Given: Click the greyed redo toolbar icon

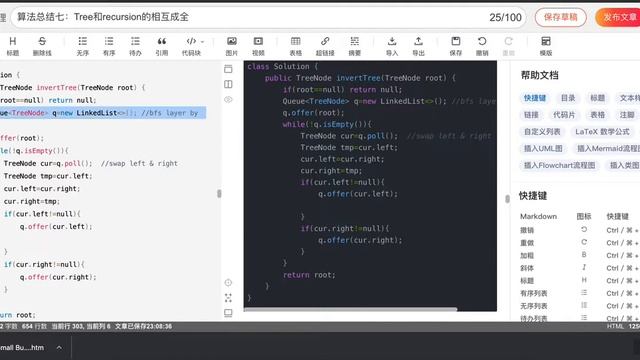Looking at the screenshot, I should coord(509,46).
